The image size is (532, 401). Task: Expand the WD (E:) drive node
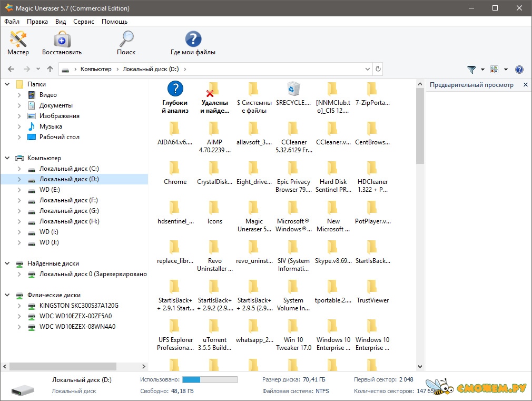tap(19, 190)
